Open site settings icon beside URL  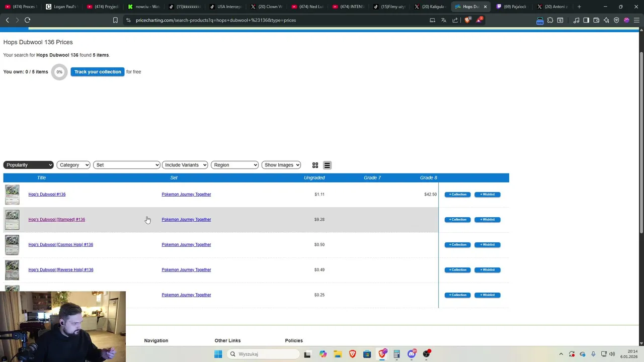pyautogui.click(x=128, y=20)
